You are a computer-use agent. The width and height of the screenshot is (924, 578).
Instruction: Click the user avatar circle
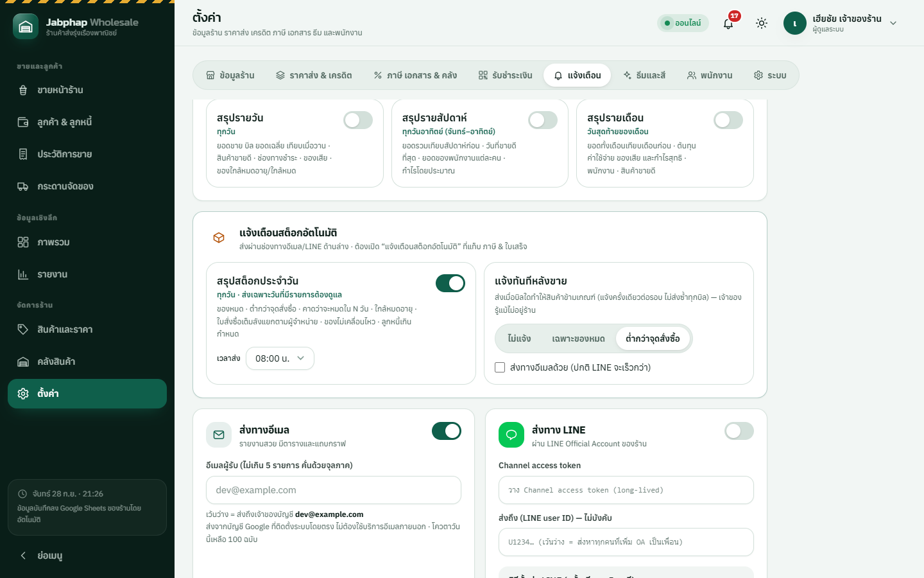[x=795, y=23]
